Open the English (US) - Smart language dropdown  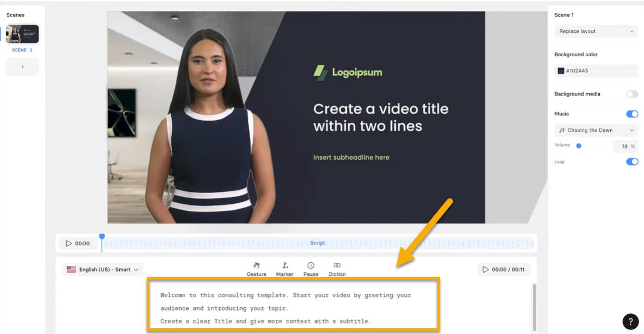[103, 269]
